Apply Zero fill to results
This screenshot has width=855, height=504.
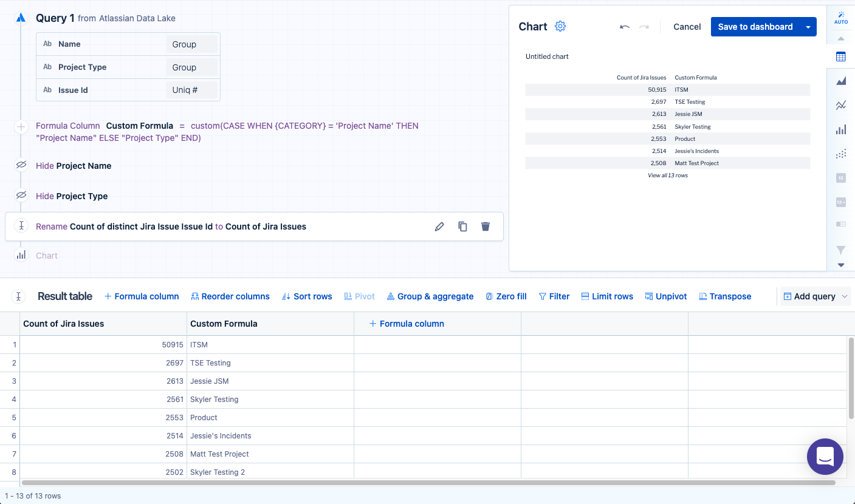506,296
